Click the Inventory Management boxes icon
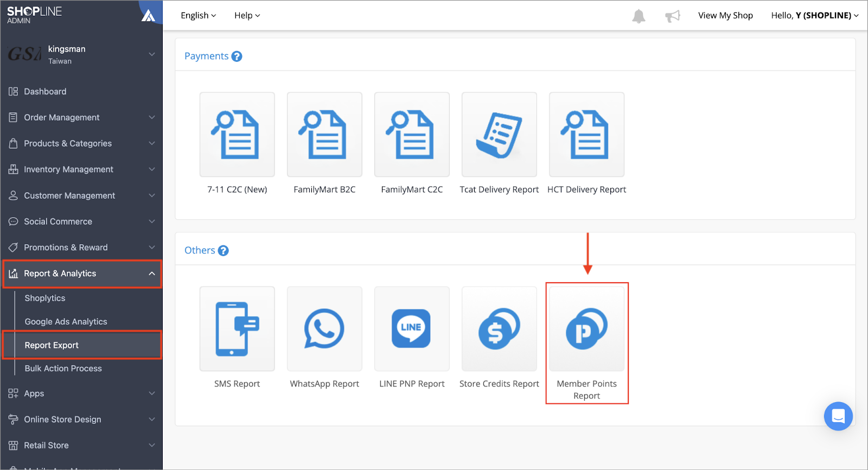 [x=13, y=169]
